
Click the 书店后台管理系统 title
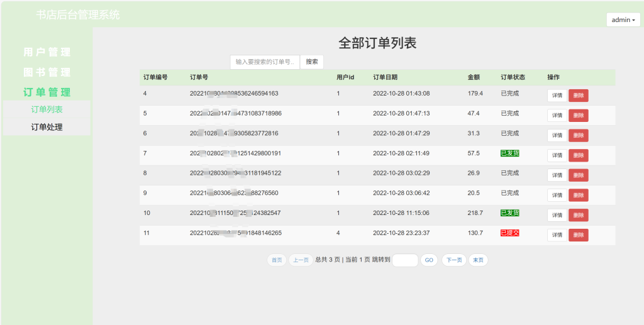78,15
